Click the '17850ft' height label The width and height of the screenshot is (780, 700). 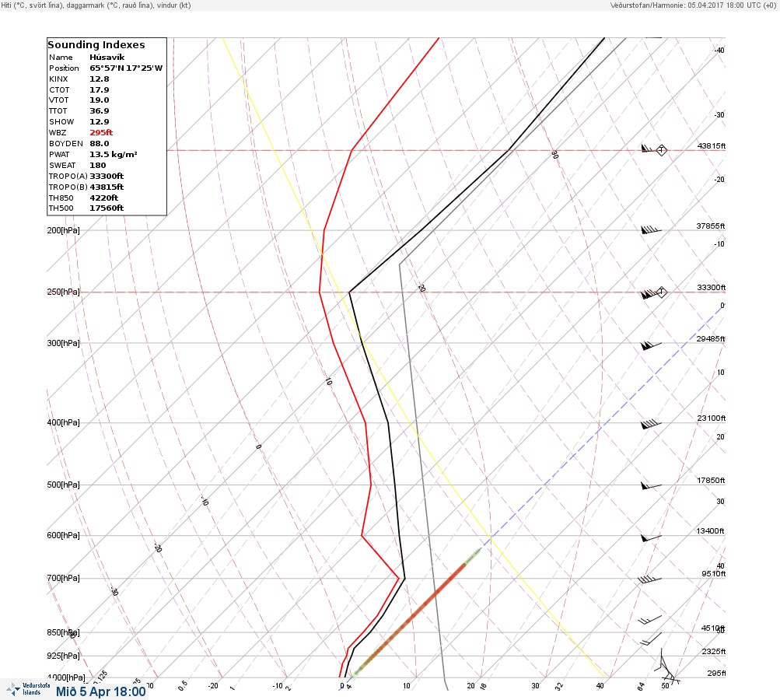click(x=711, y=480)
